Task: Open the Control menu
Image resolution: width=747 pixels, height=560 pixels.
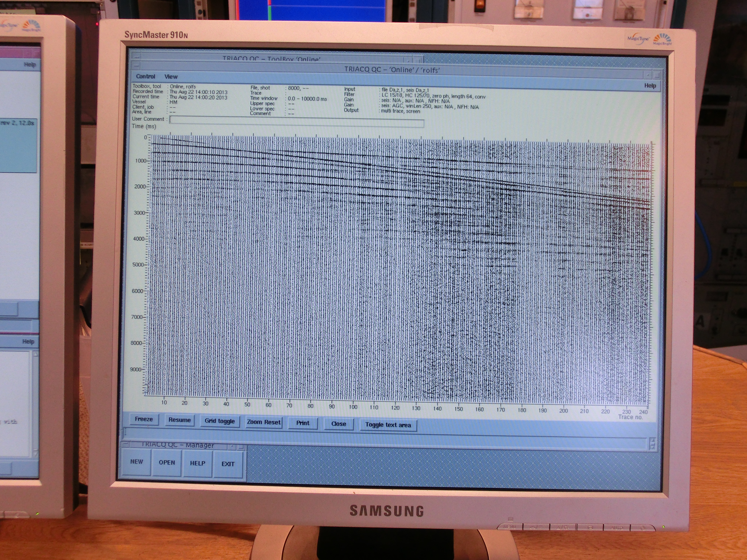Action: 145,77
